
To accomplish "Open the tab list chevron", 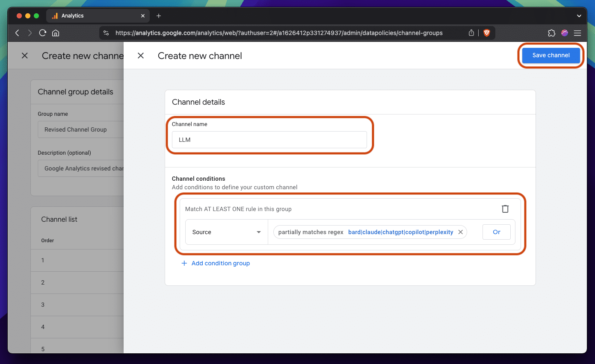I will [x=579, y=16].
